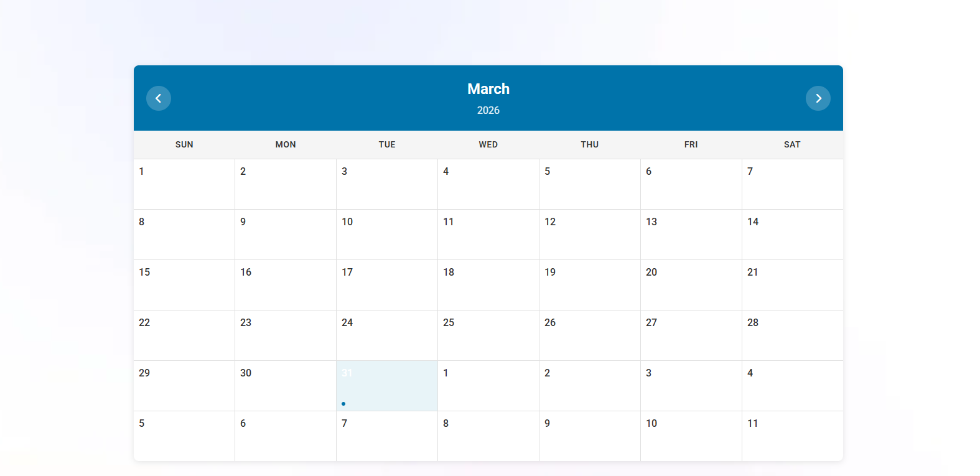Select day 28 on the calendar
The image size is (980, 476).
(793, 335)
